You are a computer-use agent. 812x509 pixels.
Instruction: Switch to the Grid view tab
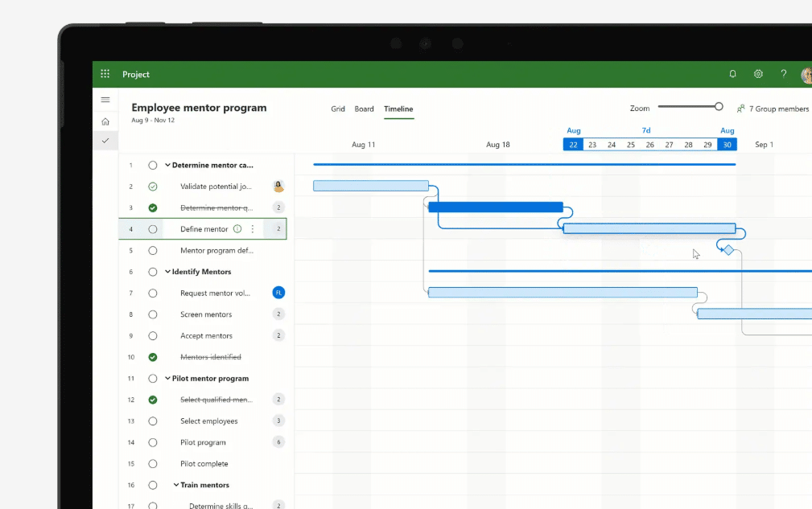[x=338, y=109]
